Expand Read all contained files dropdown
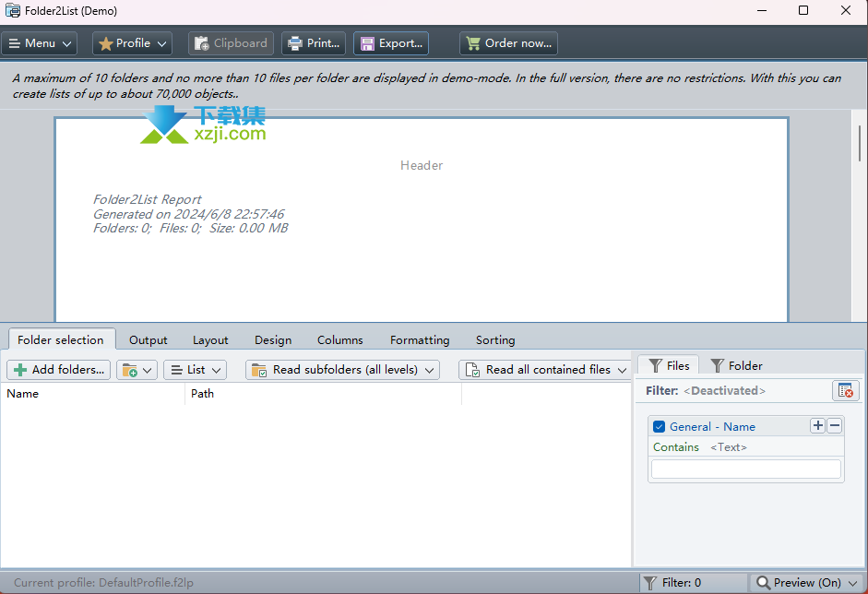The height and width of the screenshot is (594, 868). point(545,370)
